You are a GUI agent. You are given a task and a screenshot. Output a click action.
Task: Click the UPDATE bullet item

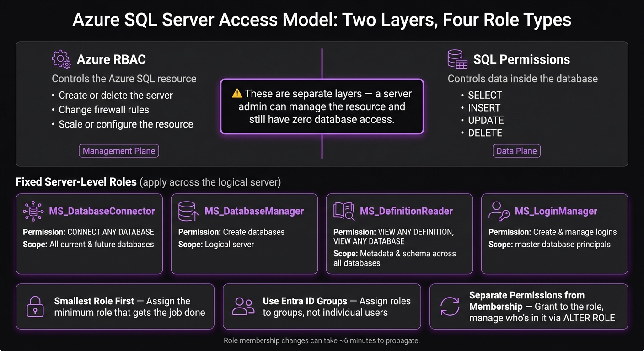[486, 120]
